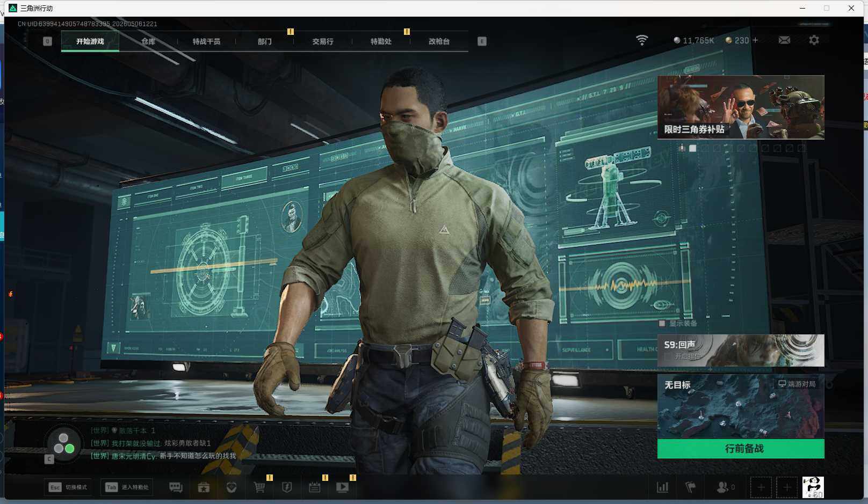
Task: Open the 限时三角券补贴 banner
Action: pos(741,107)
